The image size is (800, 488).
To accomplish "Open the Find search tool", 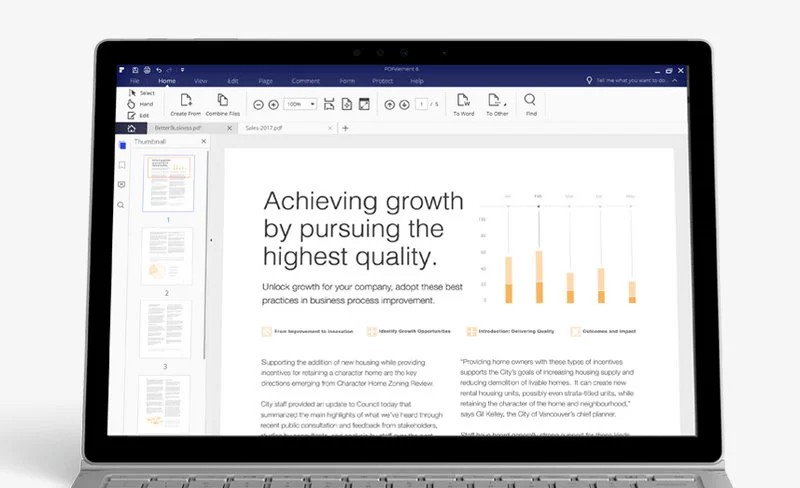I will coord(530,101).
